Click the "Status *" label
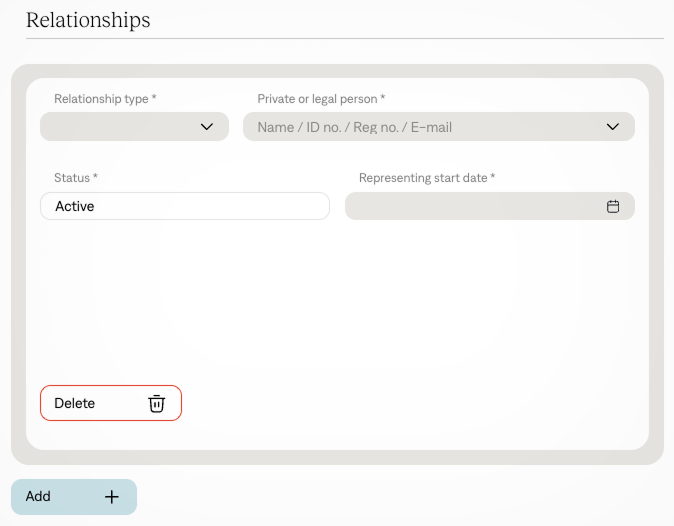674x526 pixels. click(x=76, y=178)
